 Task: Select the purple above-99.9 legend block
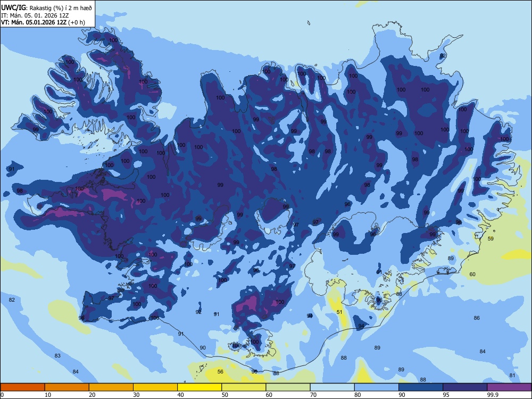coord(509,387)
